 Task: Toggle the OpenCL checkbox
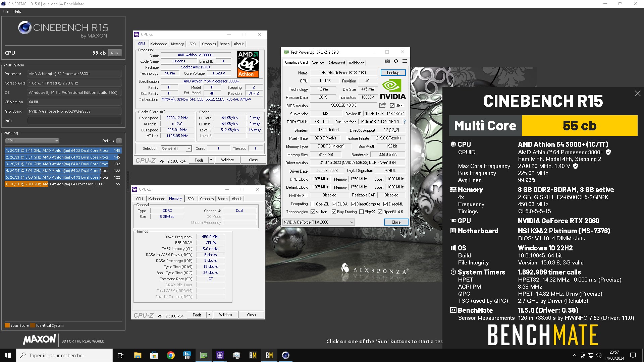[x=313, y=204]
